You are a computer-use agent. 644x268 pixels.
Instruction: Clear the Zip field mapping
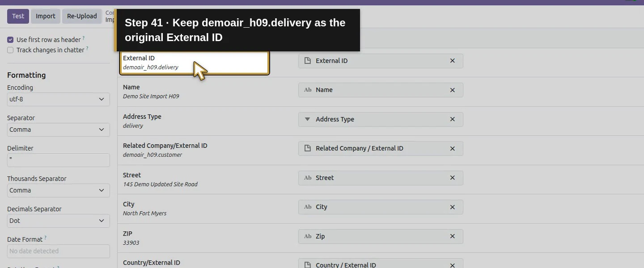(452, 236)
